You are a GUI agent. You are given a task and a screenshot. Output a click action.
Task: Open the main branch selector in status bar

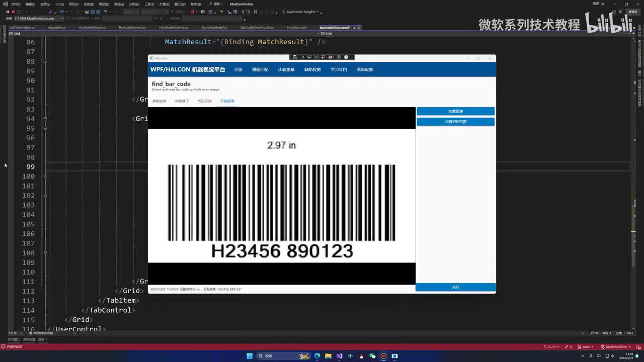[586, 347]
